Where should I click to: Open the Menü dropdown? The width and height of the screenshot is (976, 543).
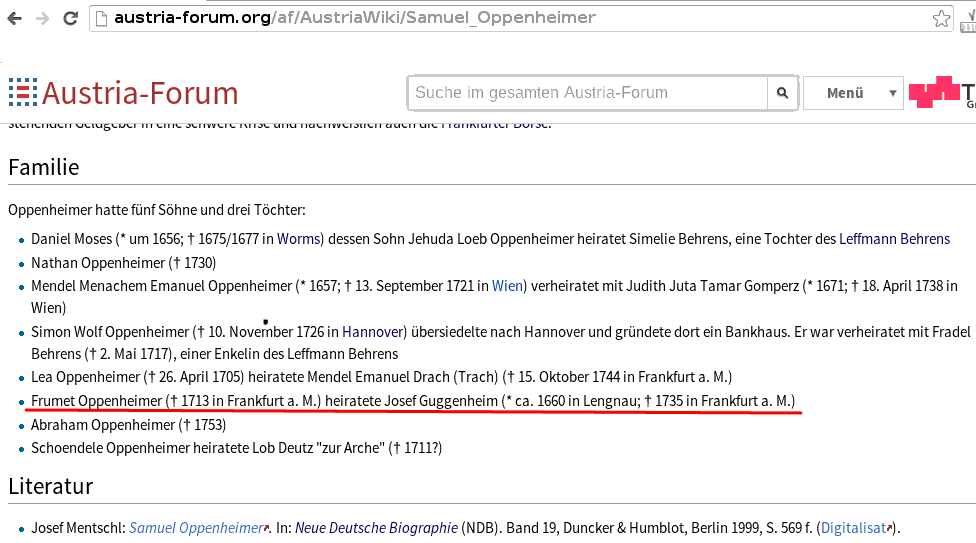(853, 93)
